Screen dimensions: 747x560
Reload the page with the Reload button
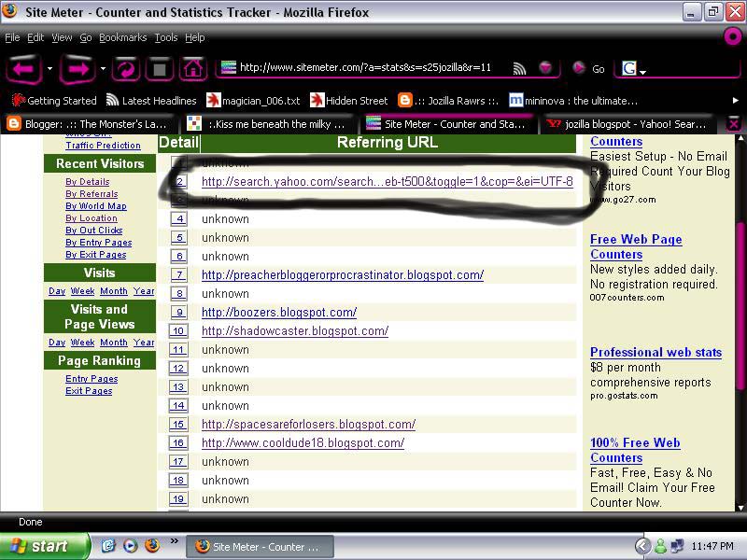(x=126, y=69)
